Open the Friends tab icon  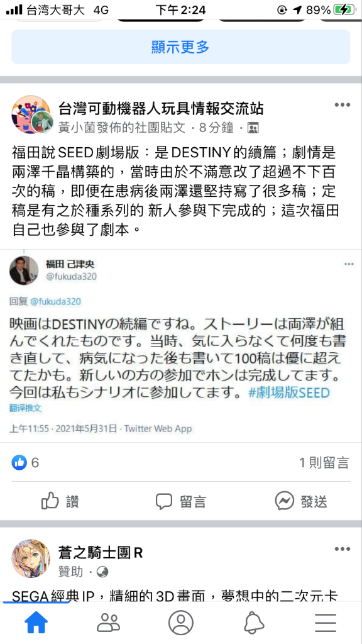[x=108, y=623]
